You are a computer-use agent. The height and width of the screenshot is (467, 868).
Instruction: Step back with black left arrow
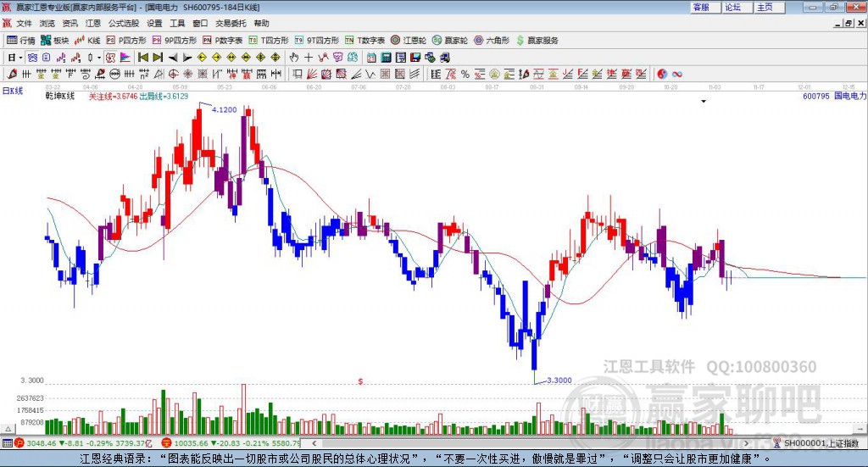point(173,57)
